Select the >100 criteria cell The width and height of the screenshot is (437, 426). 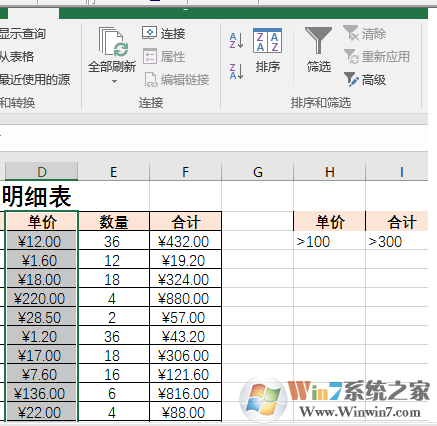tap(330, 242)
